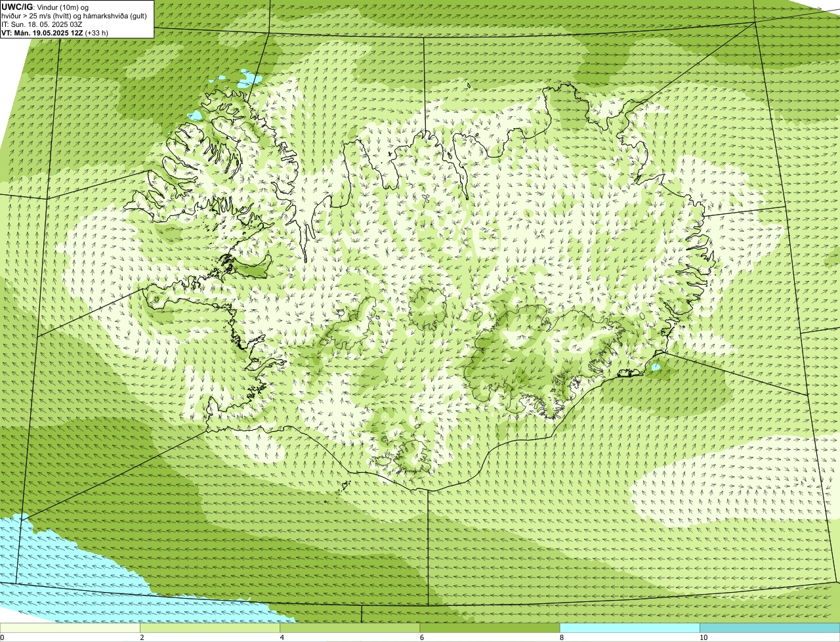The height and width of the screenshot is (642, 840).
Task: Click the color bar scale label "4"
Action: [x=282, y=637]
